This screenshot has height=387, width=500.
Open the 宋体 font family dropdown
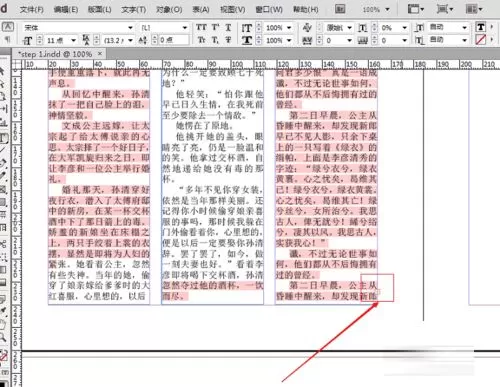click(130, 28)
